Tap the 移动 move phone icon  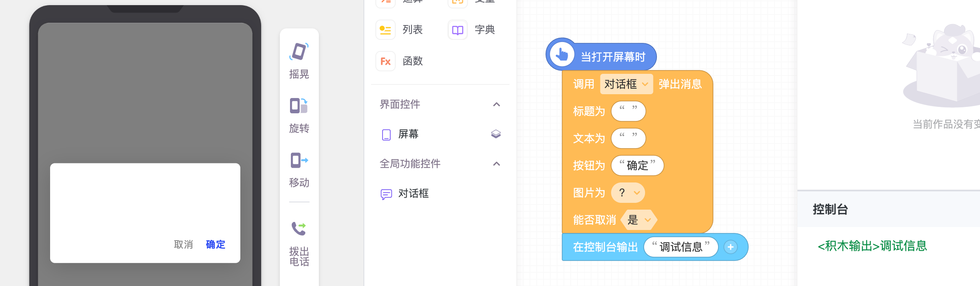(299, 160)
